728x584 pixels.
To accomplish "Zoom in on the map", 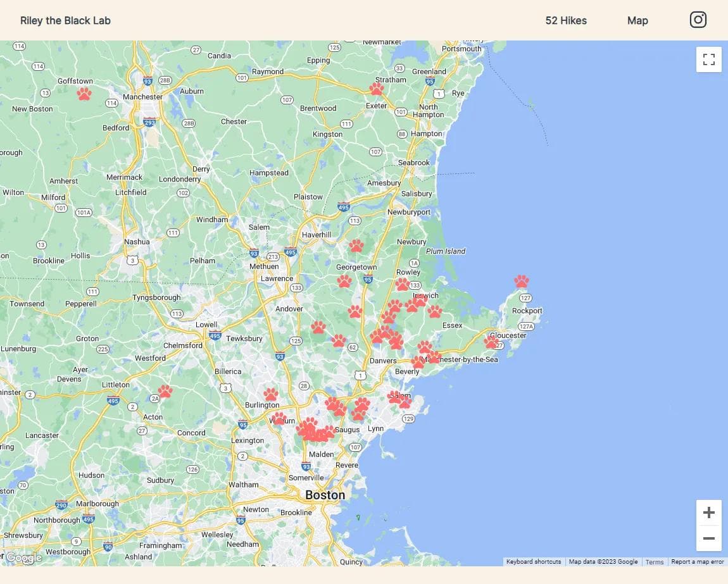I will [x=708, y=513].
